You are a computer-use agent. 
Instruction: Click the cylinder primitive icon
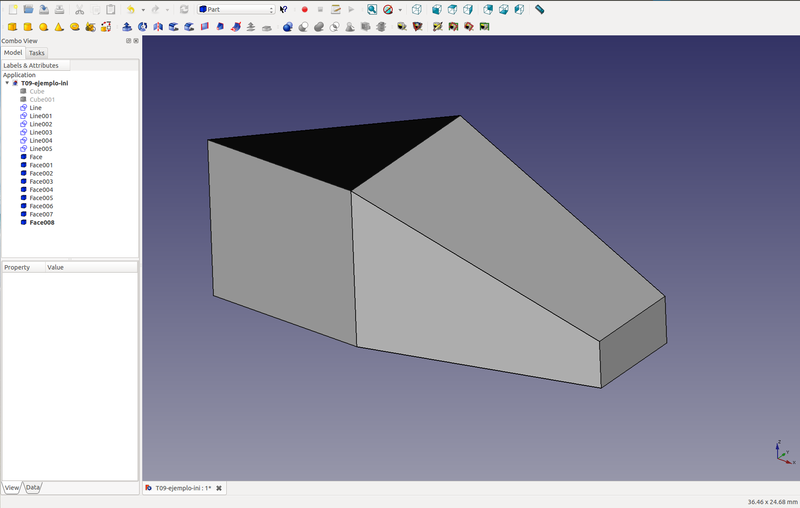[x=28, y=27]
